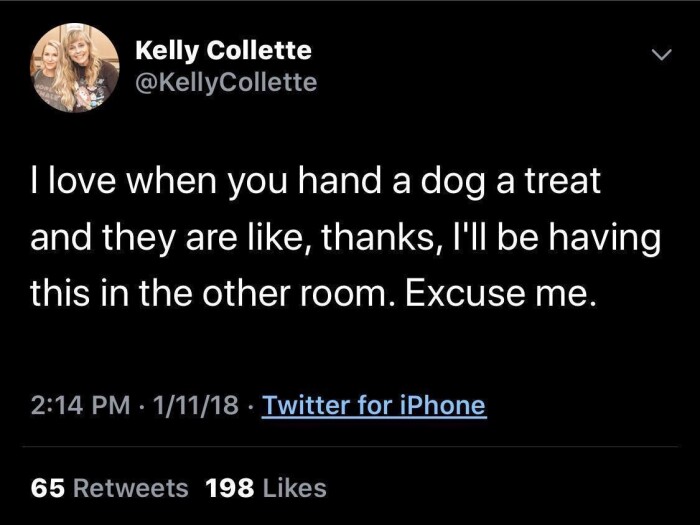The image size is (700, 525).
Task: Click the tweet line containing "thanks, I'll be having"
Action: (345, 239)
